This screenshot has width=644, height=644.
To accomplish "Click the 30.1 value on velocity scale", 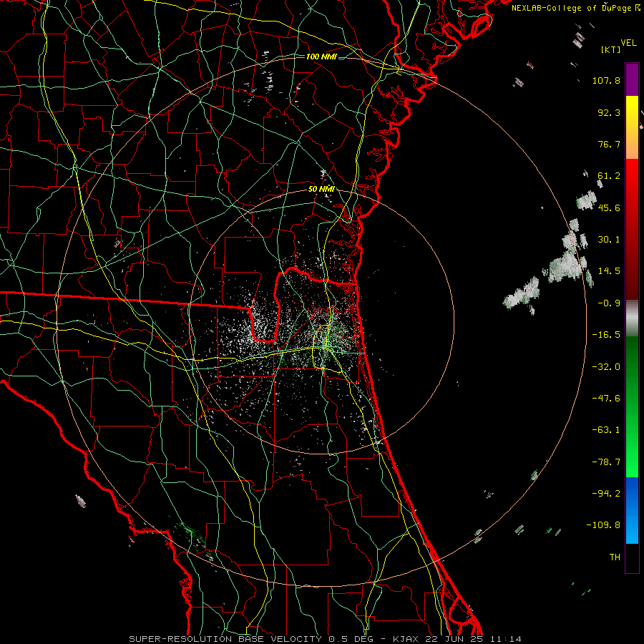I will pos(609,240).
